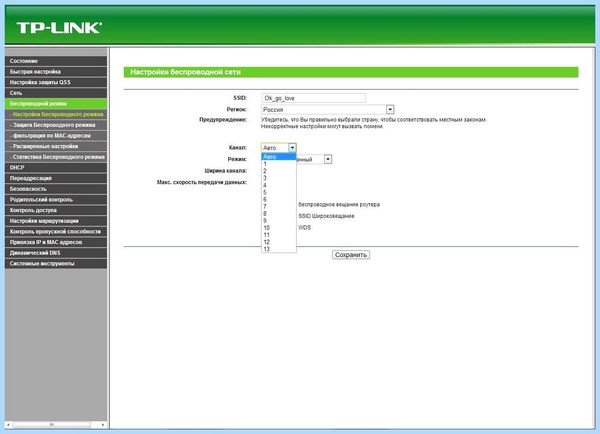Click the Настройки беспроводной сети heading
Viewport: 600px width, 434px height.
click(x=186, y=72)
